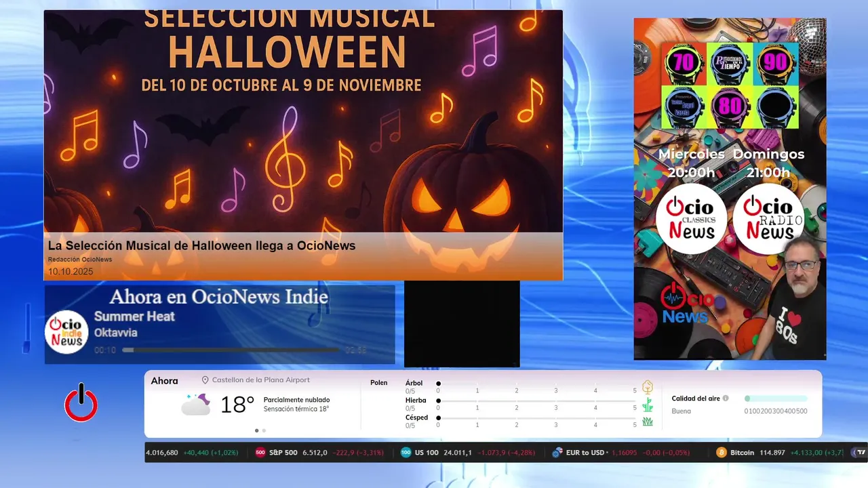Click the Ocio Classics News round logo
The height and width of the screenshot is (488, 868).
tap(691, 218)
